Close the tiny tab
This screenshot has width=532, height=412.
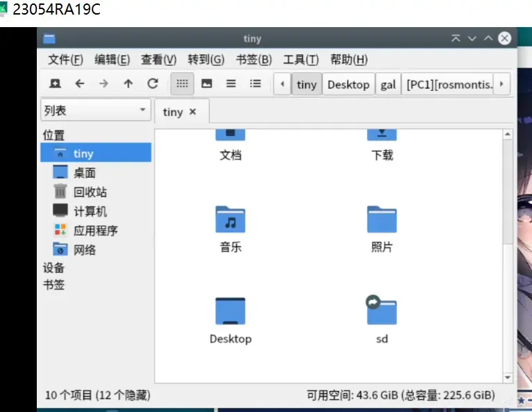click(192, 112)
